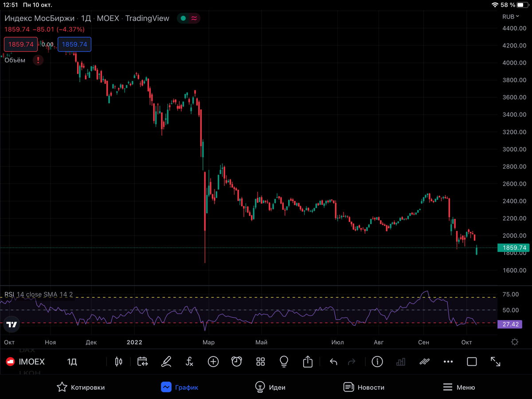Undo the last action with the left arrow
Screen dimensions: 532x399
pyautogui.click(x=333, y=362)
